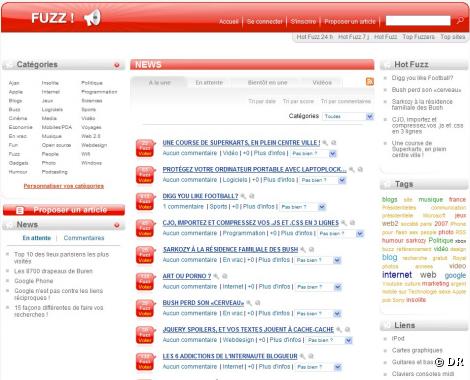
Task: Click Fuzz vote badge for Sarkozy article
Action: (145, 255)
